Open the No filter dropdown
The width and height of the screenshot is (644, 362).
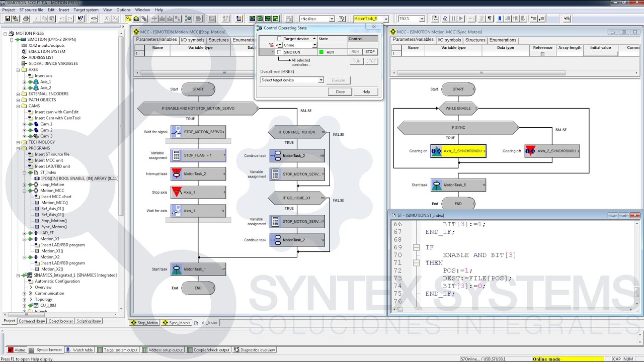[x=332, y=19]
